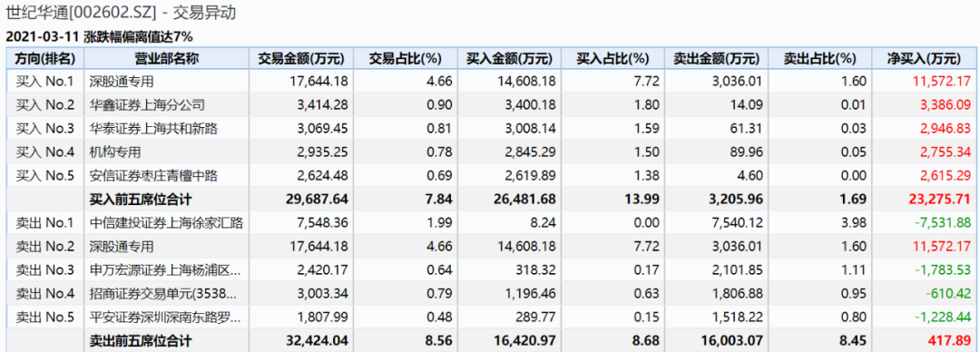Click the 营业部名称 column header
This screenshot has width=980, height=352.
tap(167, 59)
